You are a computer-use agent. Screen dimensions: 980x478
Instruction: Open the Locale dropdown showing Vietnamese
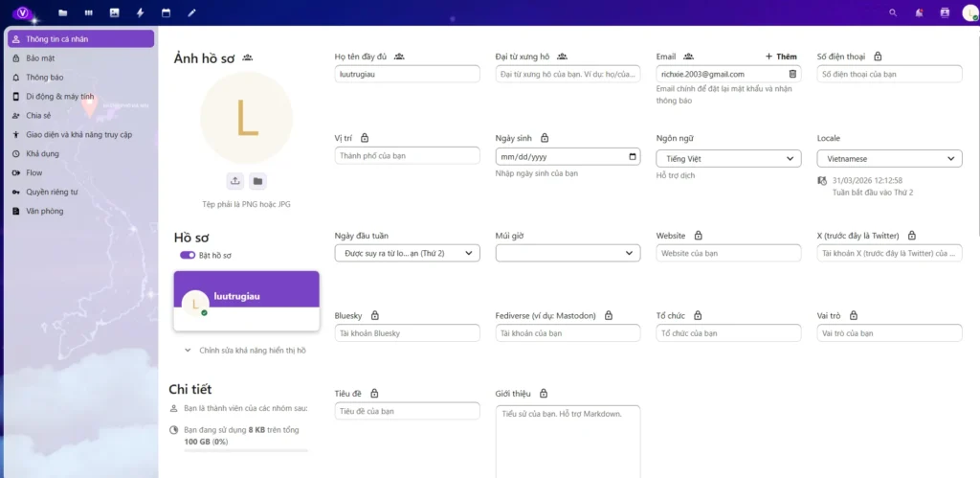(889, 159)
